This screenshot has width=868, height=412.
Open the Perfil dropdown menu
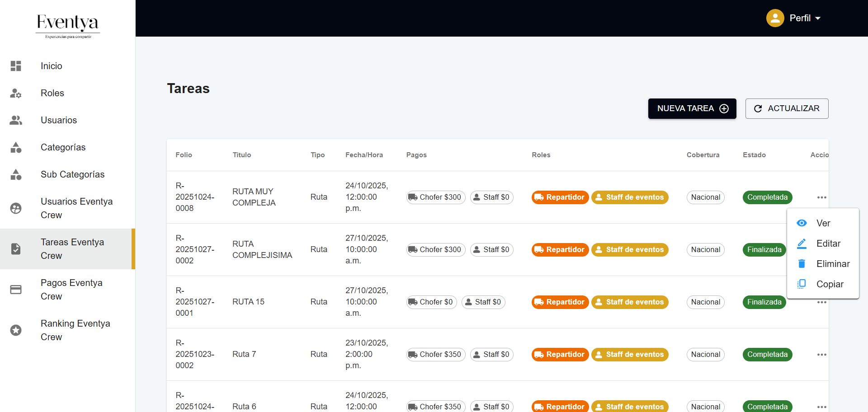pos(805,18)
